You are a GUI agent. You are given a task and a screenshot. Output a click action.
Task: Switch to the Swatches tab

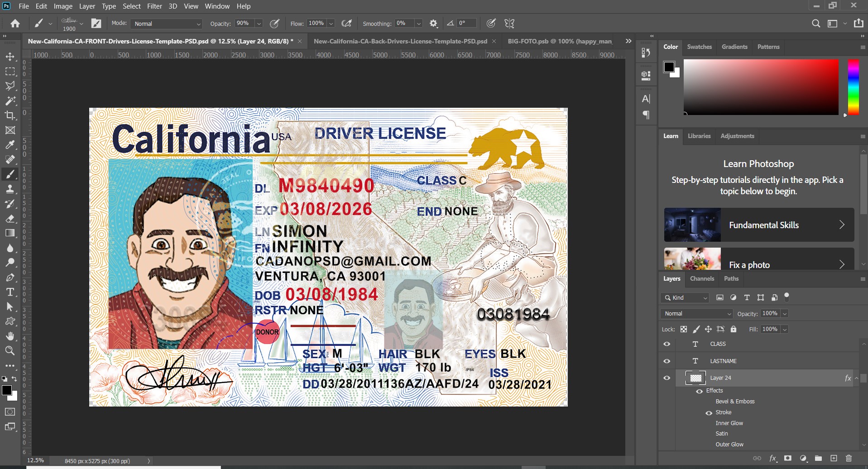(699, 47)
